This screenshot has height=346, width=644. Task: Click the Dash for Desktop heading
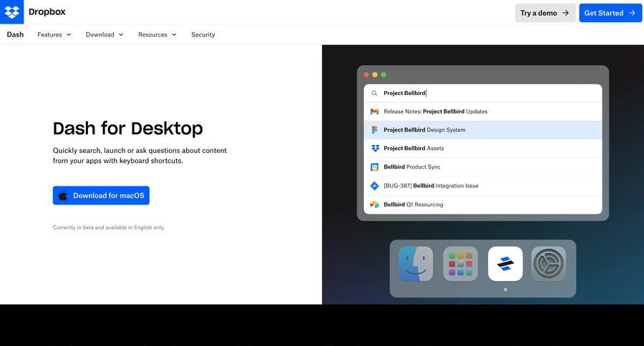click(x=128, y=129)
